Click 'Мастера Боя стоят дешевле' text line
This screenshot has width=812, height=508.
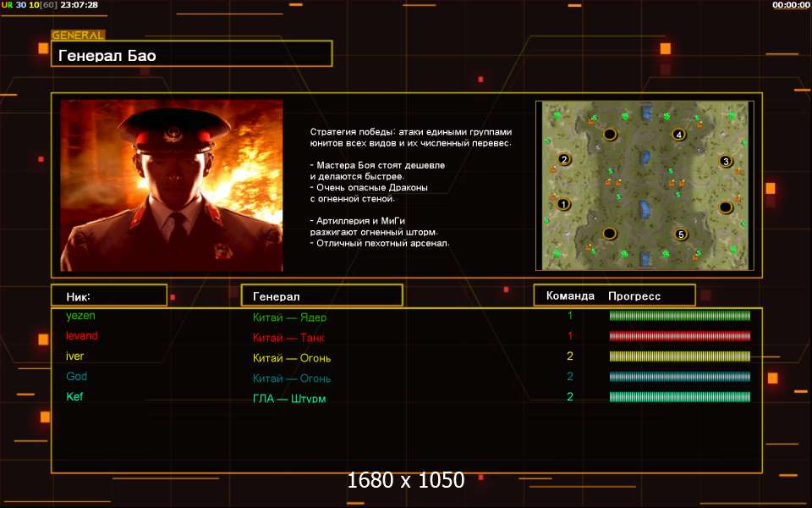click(x=377, y=165)
